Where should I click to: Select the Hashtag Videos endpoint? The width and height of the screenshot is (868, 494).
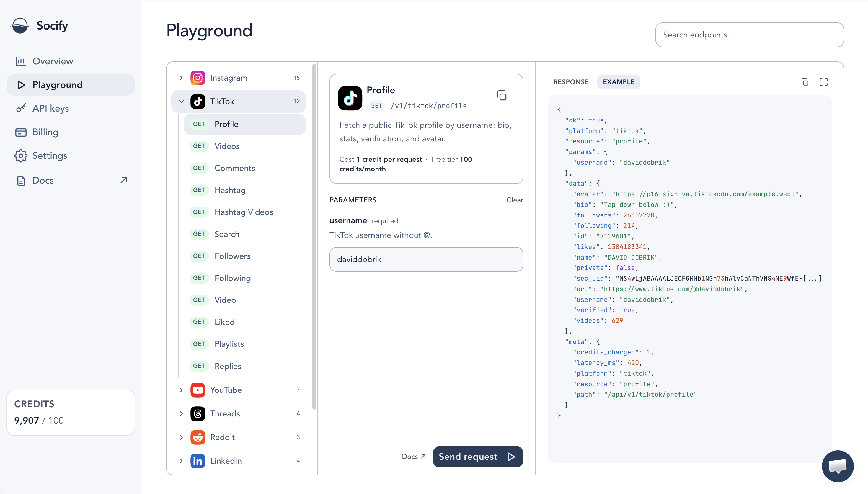244,212
